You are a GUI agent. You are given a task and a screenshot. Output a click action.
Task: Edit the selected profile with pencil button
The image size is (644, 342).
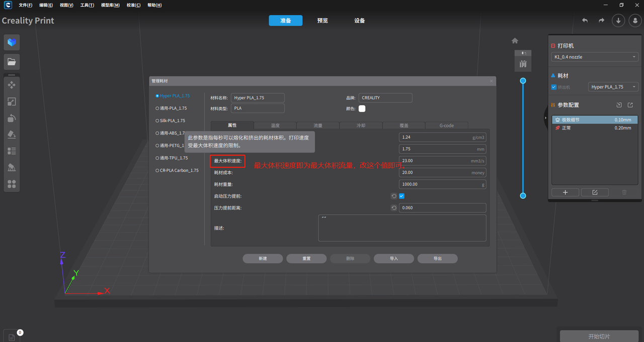[595, 192]
